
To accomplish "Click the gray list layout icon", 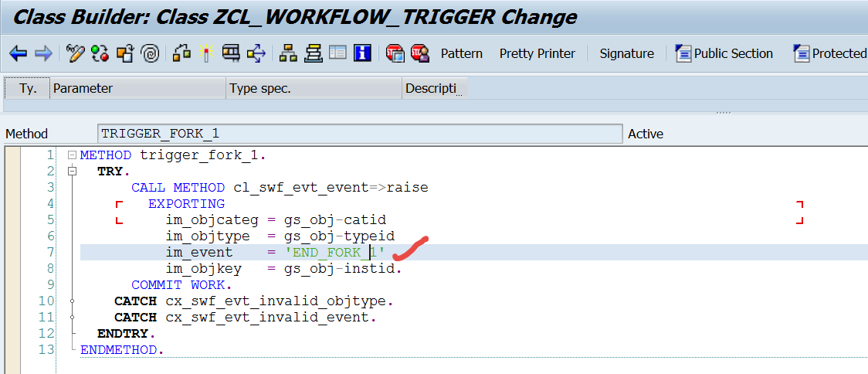I will (x=337, y=53).
